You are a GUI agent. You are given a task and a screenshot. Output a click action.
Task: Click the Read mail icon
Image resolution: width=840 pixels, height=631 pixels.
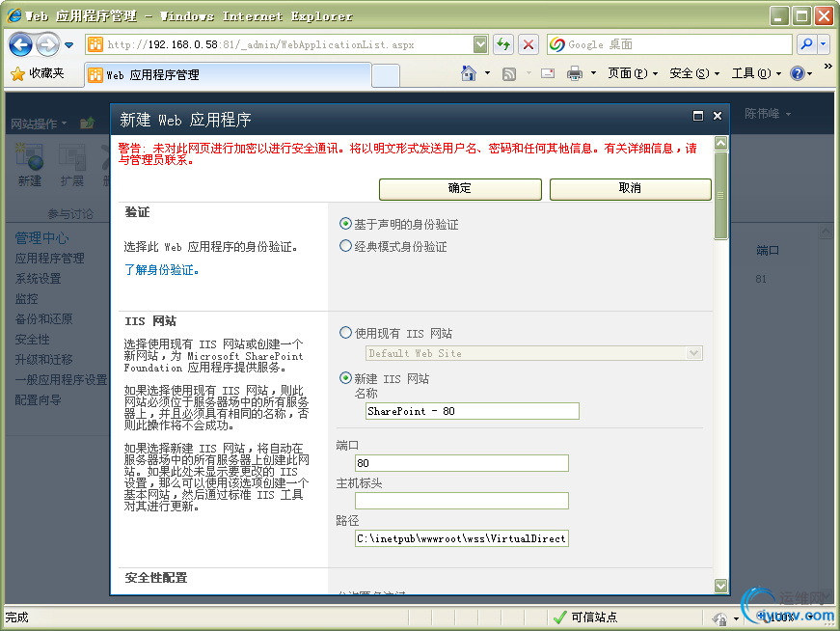pyautogui.click(x=548, y=73)
